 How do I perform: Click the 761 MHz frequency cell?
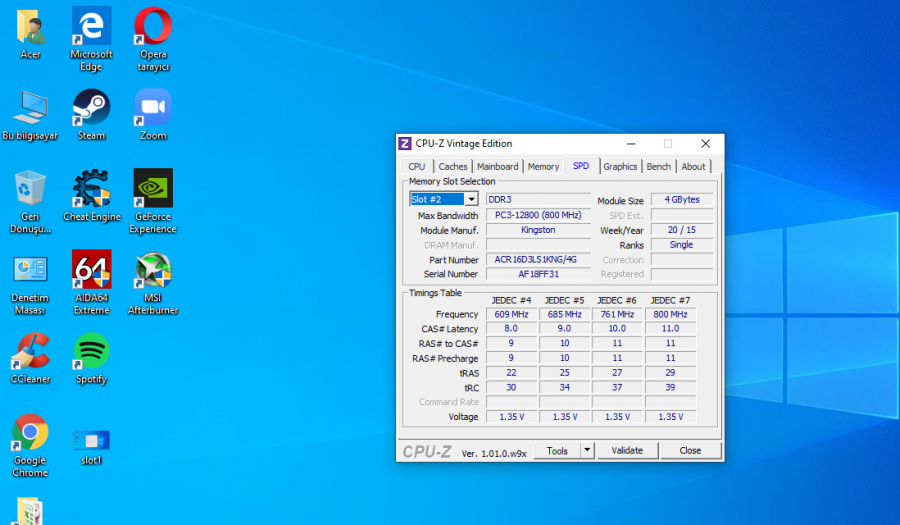(x=618, y=314)
